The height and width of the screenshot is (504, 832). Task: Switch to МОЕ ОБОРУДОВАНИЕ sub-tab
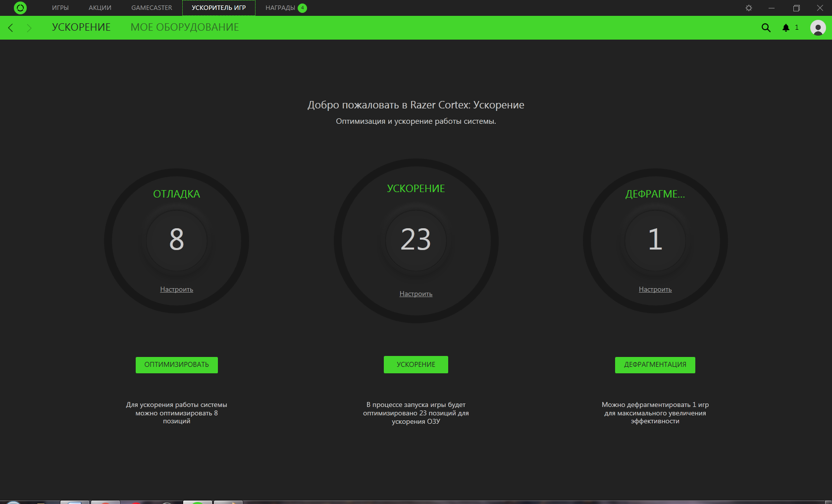[185, 27]
